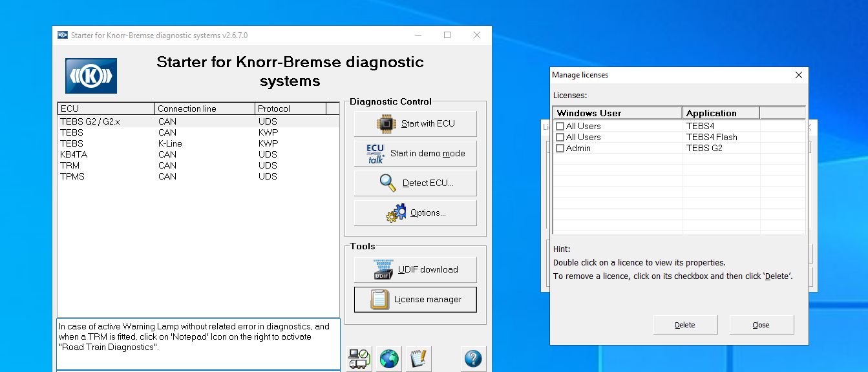Screen dimensions: 868x372
Task: Click the globe icon at the bottom
Action: coord(388,358)
